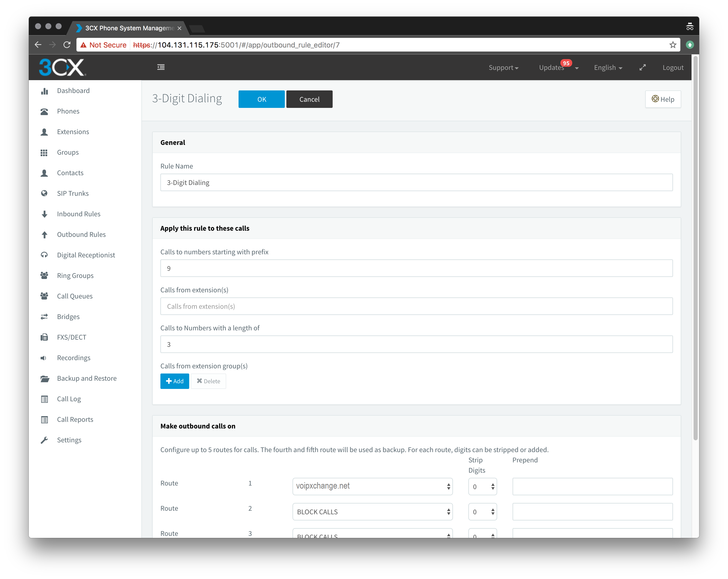
Task: Click the Dashboard bar chart icon
Action: 44,91
